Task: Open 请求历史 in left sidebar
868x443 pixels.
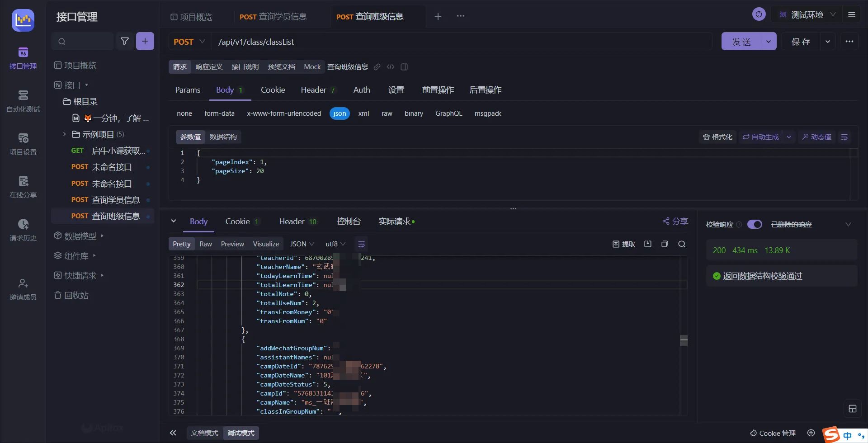Action: [x=23, y=230]
